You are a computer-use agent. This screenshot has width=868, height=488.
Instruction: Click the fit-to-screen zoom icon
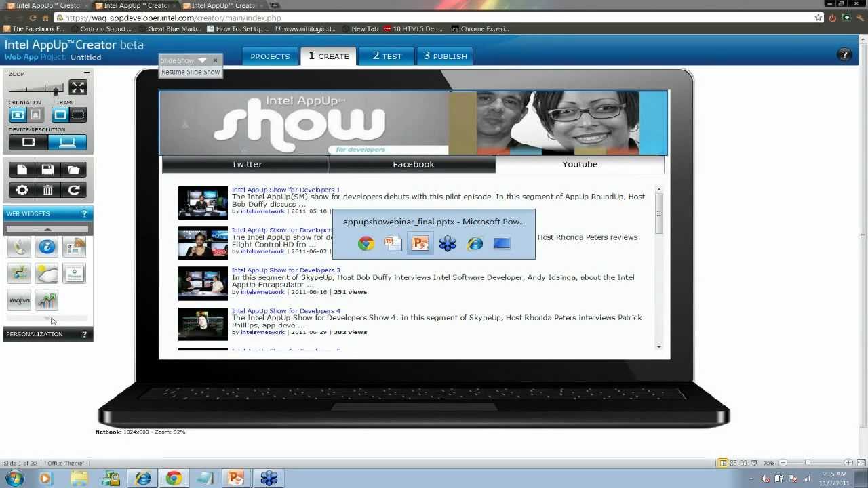(78, 87)
